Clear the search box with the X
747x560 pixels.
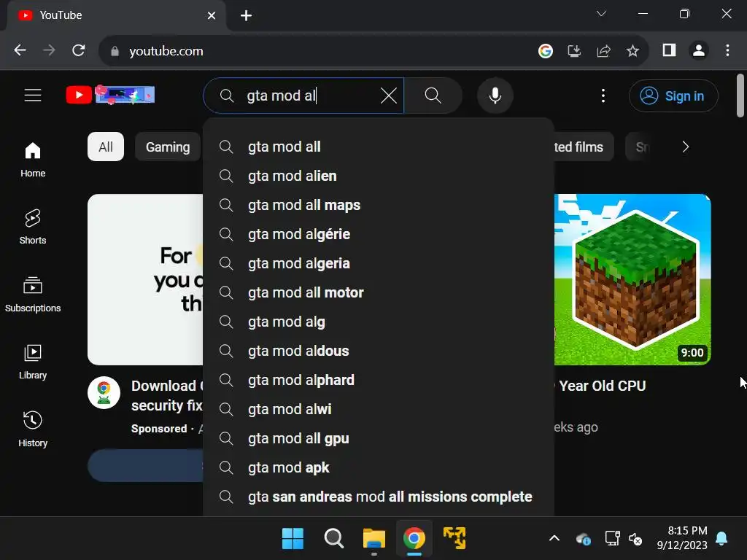pyautogui.click(x=389, y=96)
